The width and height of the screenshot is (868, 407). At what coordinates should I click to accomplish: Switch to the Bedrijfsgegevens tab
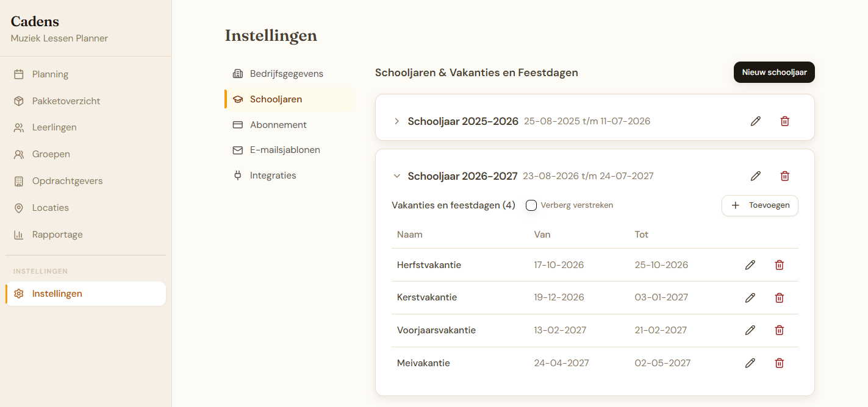pyautogui.click(x=287, y=73)
